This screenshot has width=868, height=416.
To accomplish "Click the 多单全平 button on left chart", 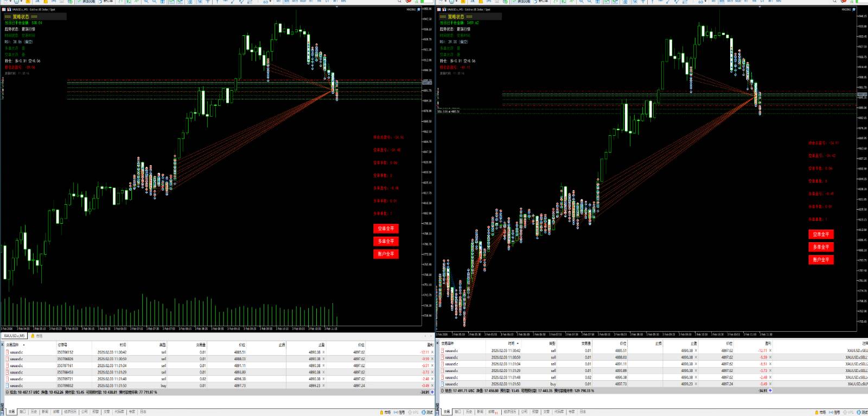I will point(386,241).
